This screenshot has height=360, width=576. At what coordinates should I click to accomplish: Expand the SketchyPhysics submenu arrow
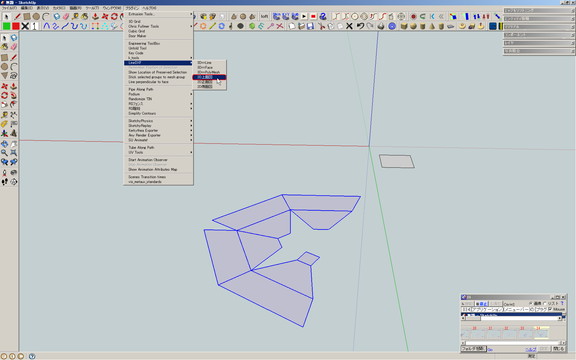coord(191,121)
